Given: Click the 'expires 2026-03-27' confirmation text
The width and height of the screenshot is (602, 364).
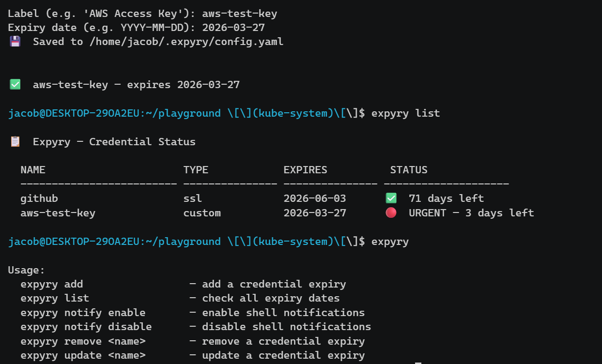Looking at the screenshot, I should [183, 85].
